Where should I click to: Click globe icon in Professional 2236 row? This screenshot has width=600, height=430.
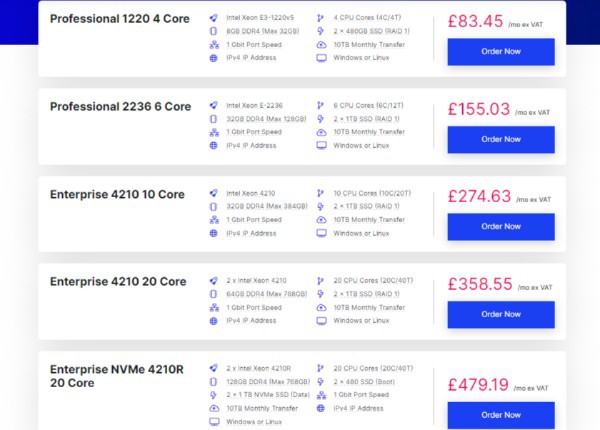click(214, 146)
